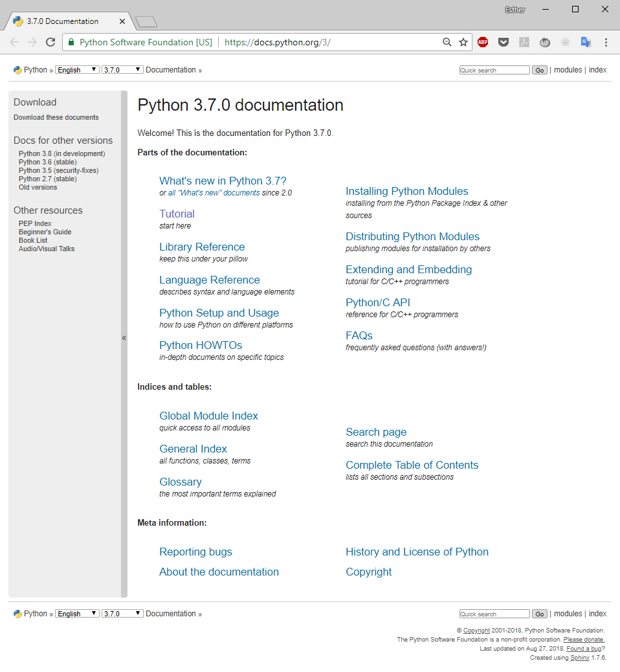The image size is (620, 672).
Task: Open the Python HOWTOs link
Action: click(201, 346)
